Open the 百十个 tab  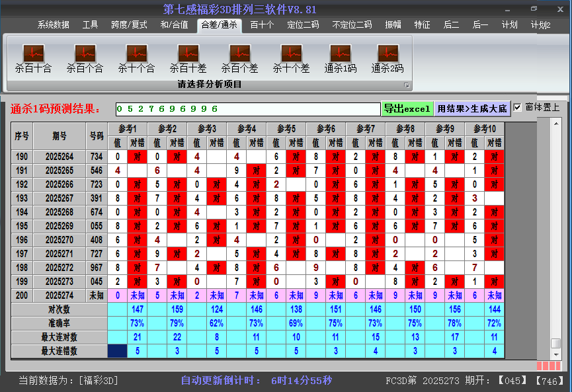(x=262, y=25)
